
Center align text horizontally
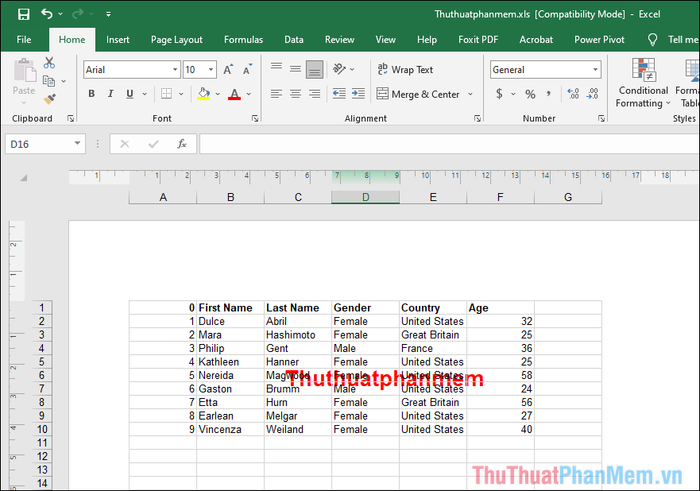(295, 94)
